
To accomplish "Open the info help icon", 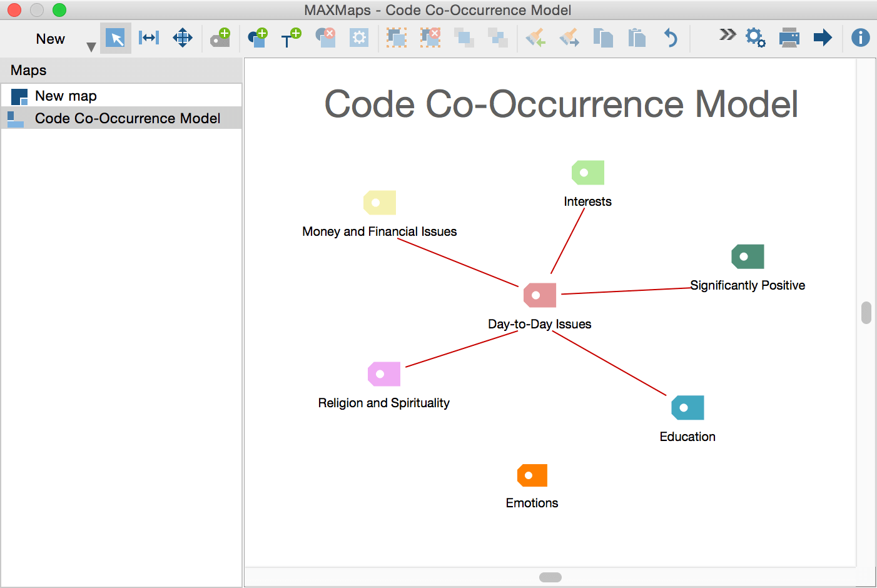I will pyautogui.click(x=861, y=38).
